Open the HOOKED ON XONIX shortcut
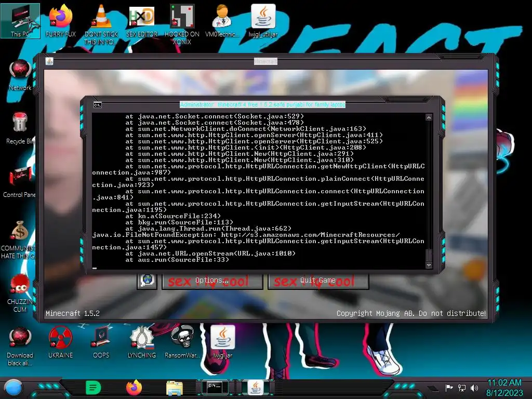 tap(182, 24)
